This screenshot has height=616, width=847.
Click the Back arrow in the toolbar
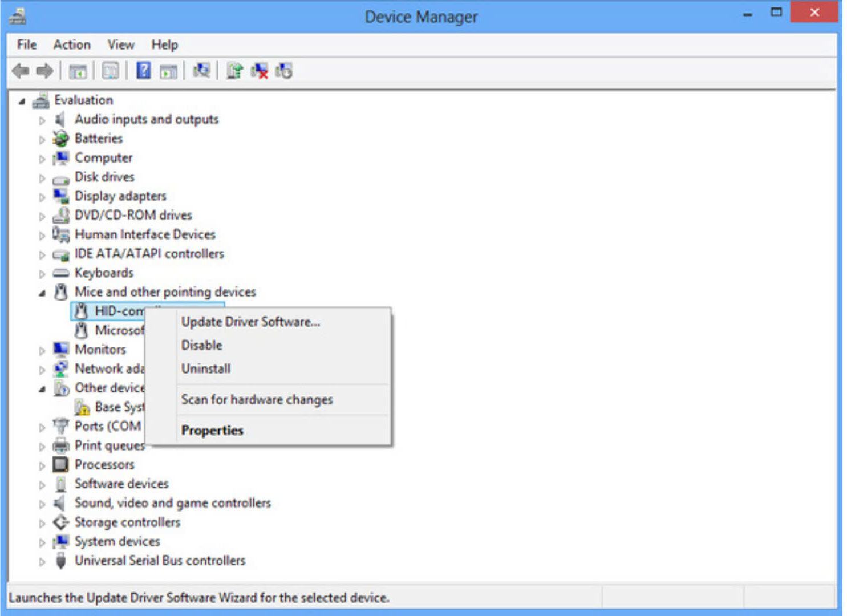21,71
